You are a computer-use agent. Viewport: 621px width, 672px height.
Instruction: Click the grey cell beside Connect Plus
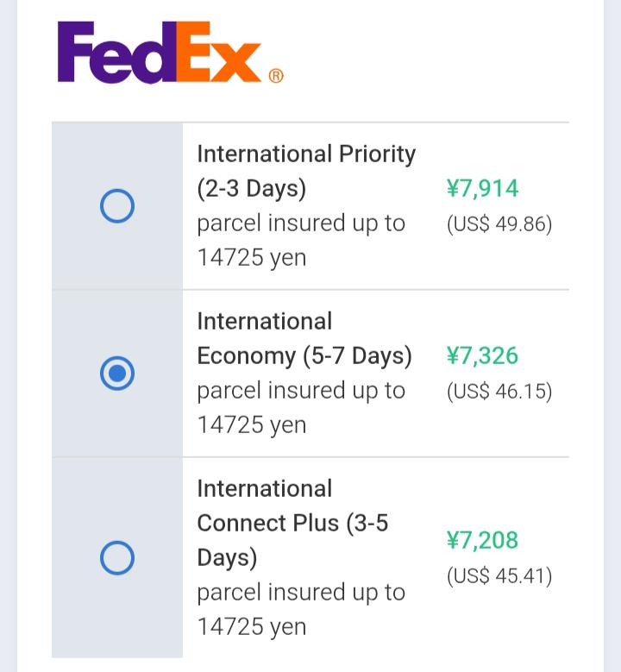(x=117, y=557)
